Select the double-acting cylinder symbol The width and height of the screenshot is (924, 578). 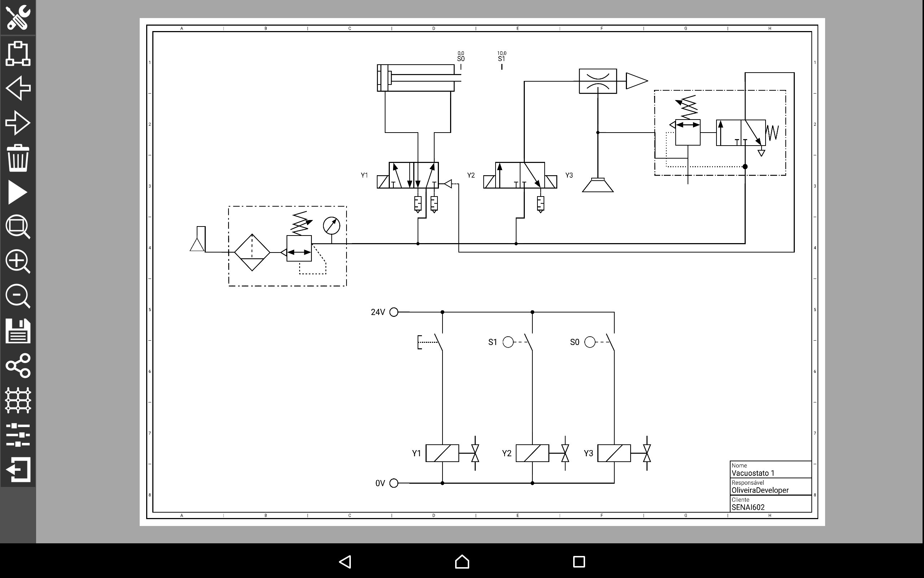coord(419,78)
